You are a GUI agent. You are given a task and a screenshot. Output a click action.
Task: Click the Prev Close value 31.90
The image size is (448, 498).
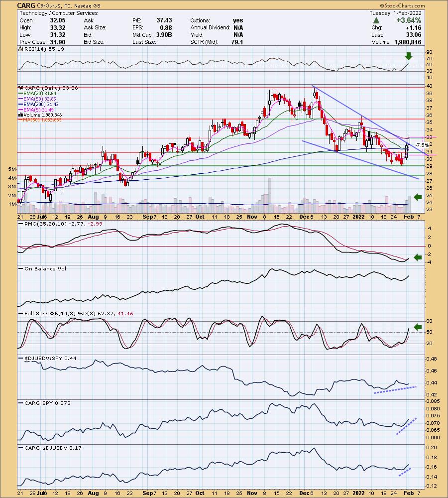point(57,42)
